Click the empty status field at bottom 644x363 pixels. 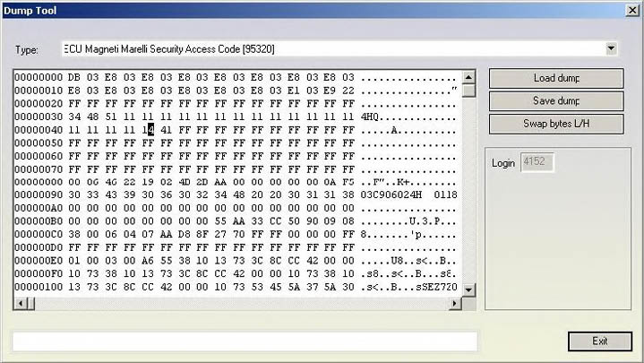pyautogui.click(x=244, y=341)
